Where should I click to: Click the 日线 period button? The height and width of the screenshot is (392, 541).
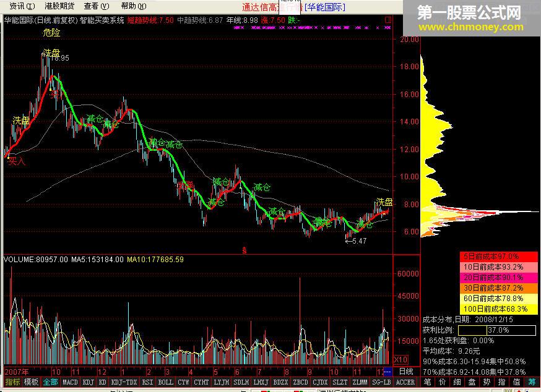pyautogui.click(x=406, y=372)
